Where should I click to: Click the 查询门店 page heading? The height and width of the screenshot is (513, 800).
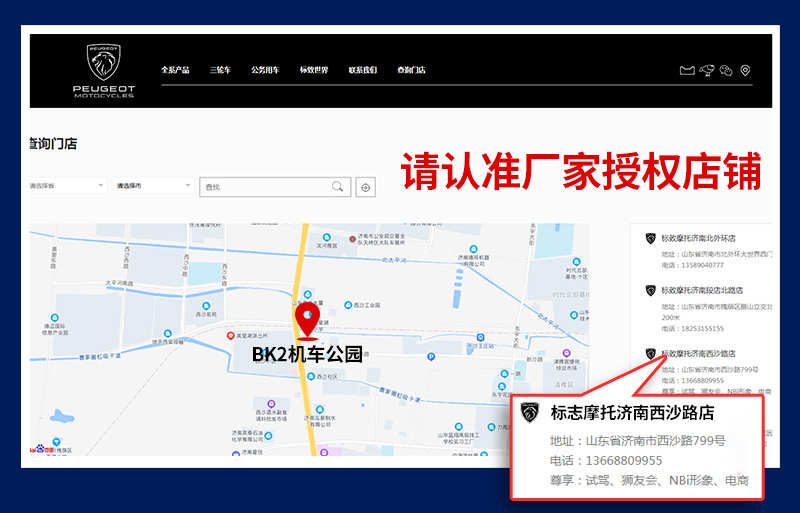click(53, 144)
